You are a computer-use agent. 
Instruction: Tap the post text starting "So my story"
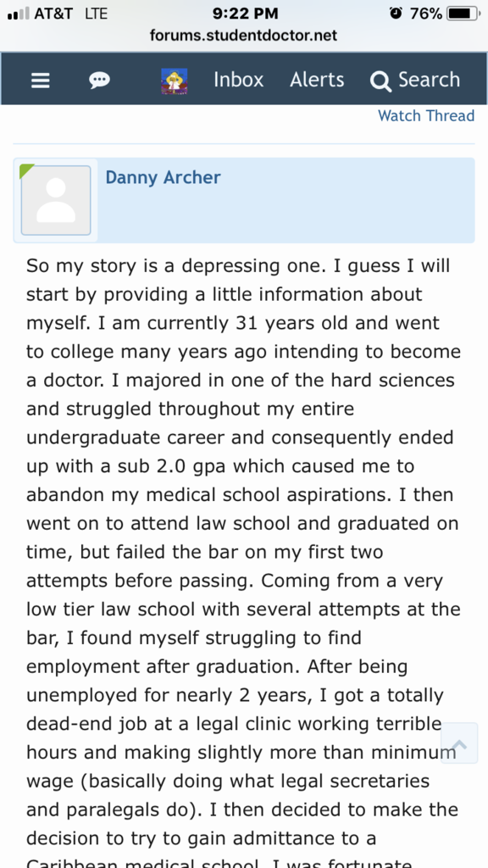point(243,565)
